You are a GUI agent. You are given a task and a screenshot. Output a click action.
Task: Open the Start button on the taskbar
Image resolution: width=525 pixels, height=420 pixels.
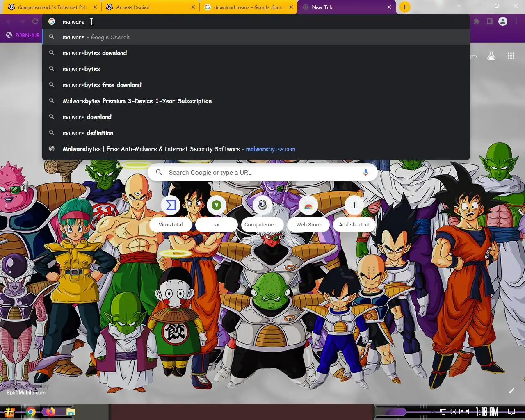10,412
